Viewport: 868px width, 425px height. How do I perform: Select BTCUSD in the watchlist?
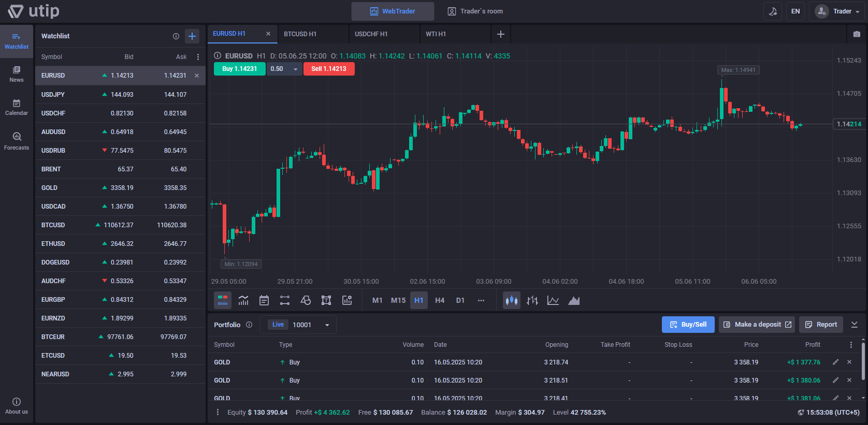point(120,225)
